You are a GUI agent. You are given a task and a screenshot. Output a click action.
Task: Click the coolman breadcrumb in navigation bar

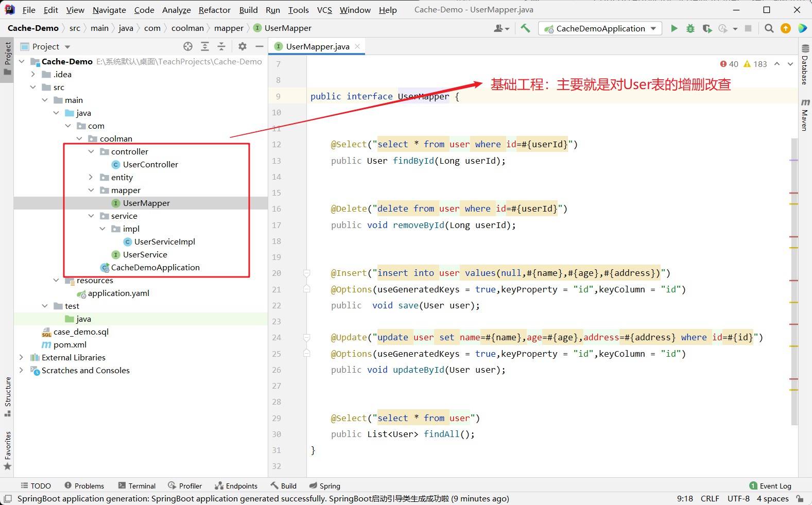pos(187,28)
